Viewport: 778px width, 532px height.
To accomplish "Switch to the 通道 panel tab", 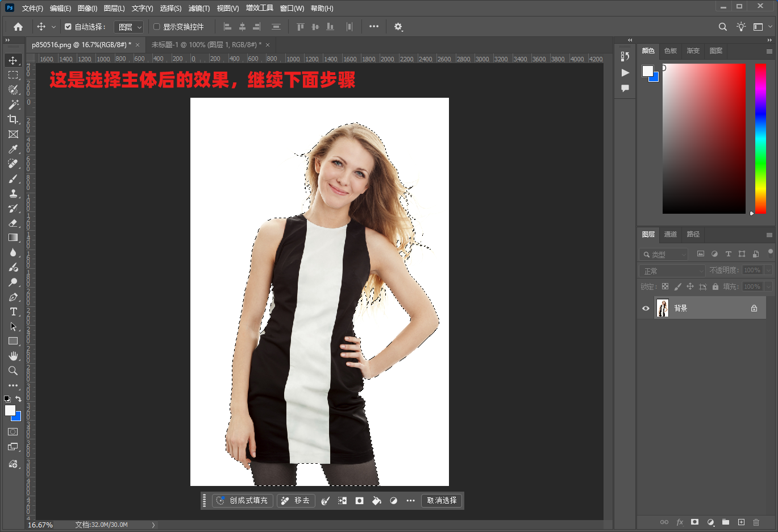I will 671,234.
